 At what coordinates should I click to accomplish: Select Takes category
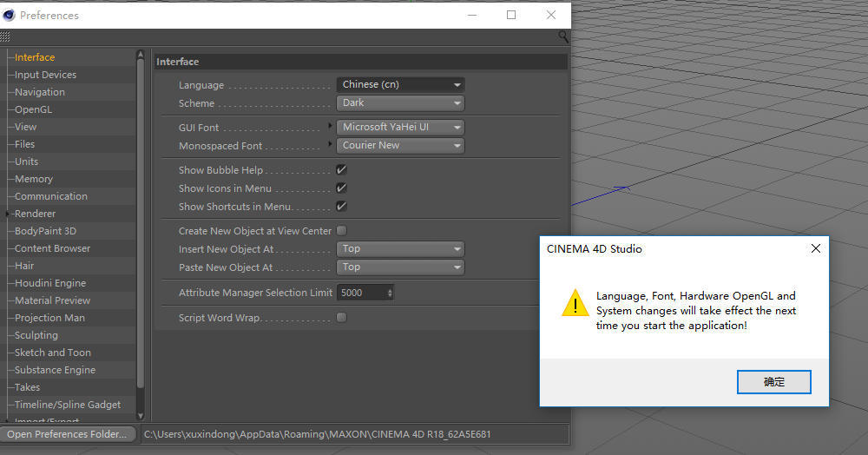(27, 387)
